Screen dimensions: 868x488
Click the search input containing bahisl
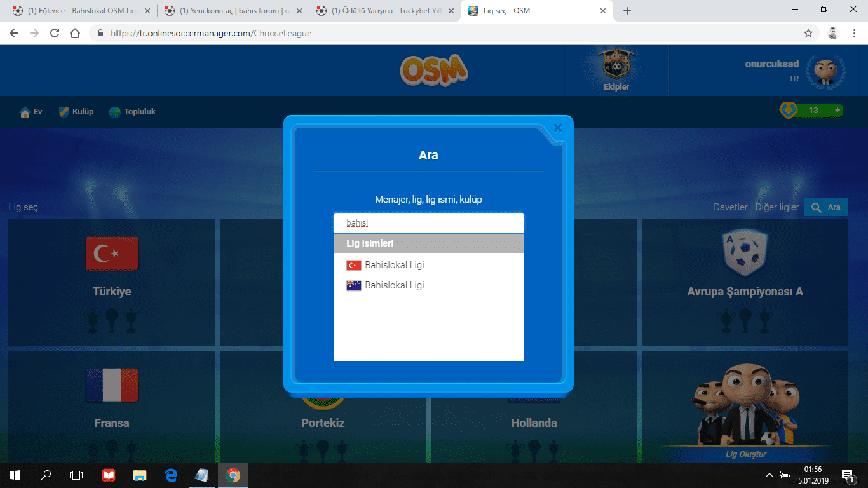click(x=429, y=223)
